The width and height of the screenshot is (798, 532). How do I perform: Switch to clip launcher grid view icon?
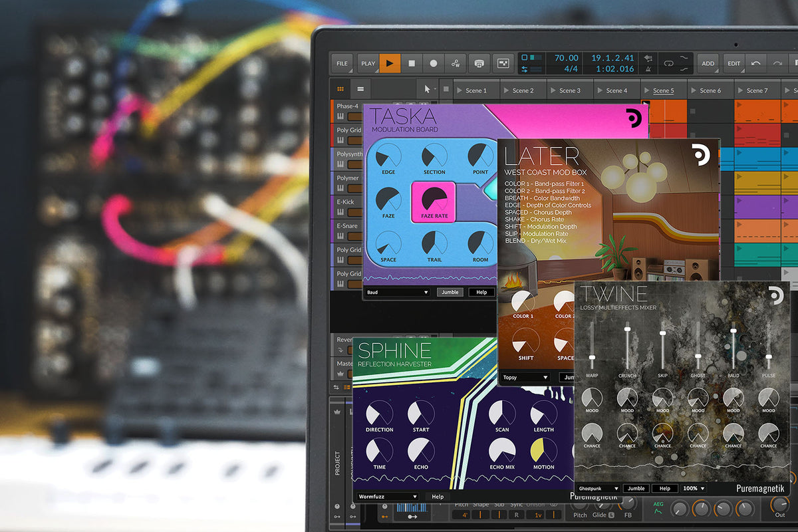[340, 89]
